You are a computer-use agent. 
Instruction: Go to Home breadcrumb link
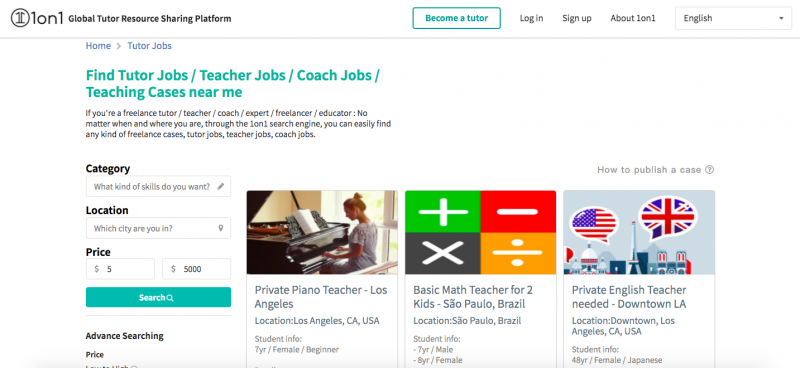[x=98, y=46]
